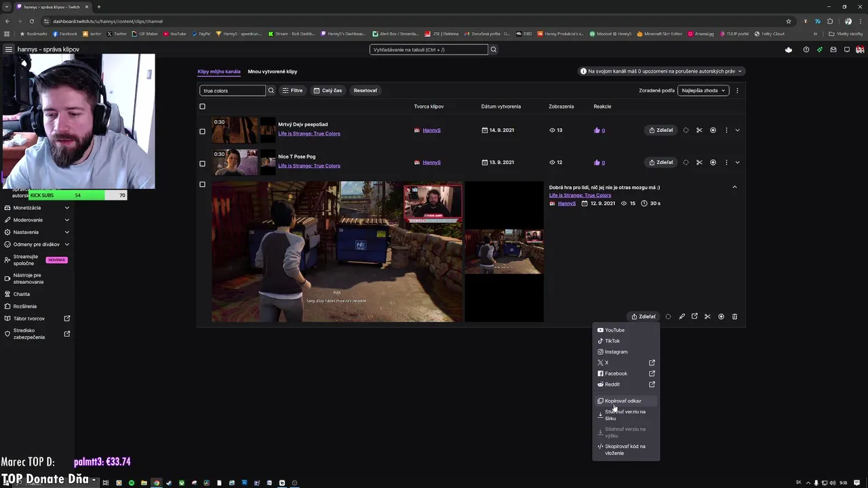The image size is (868, 488).
Task: Select Kopírovať odkaz in the share menu
Action: point(626,401)
